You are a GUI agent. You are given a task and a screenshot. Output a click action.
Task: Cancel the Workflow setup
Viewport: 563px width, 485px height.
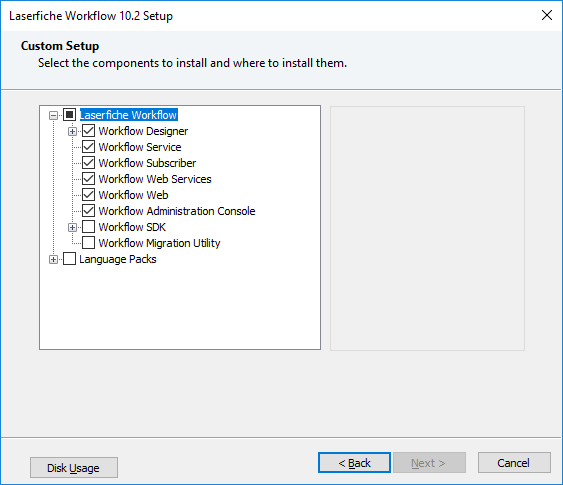514,462
